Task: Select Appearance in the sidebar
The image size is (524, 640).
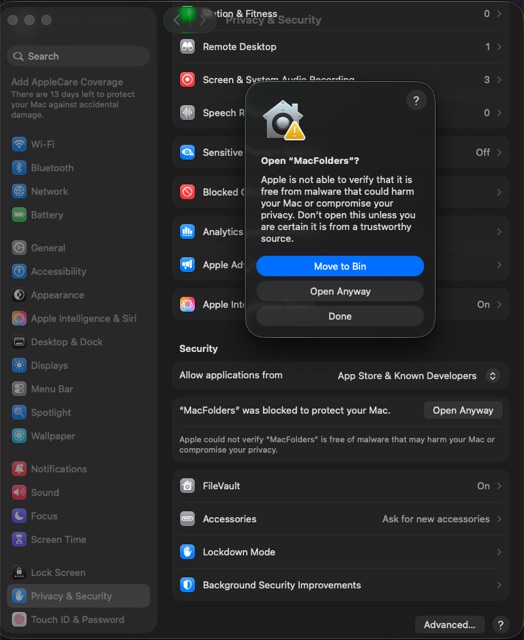Action: [78, 295]
